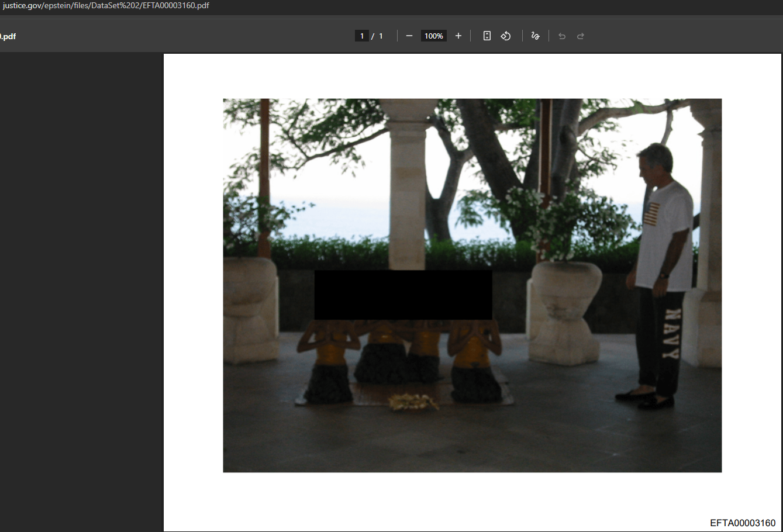Click the 100% zoom level field
Screen dimensions: 783x532
coord(434,36)
